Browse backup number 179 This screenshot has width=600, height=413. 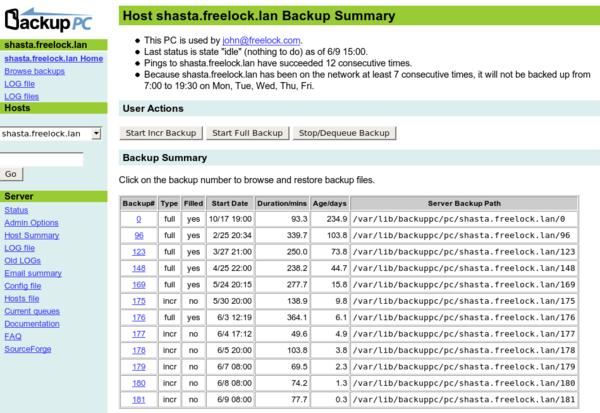pyautogui.click(x=139, y=367)
